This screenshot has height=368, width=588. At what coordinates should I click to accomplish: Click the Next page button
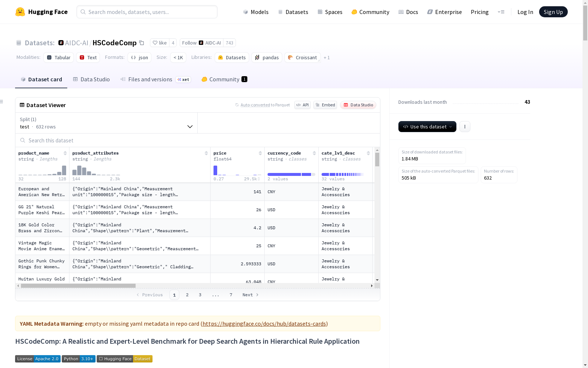pos(250,295)
